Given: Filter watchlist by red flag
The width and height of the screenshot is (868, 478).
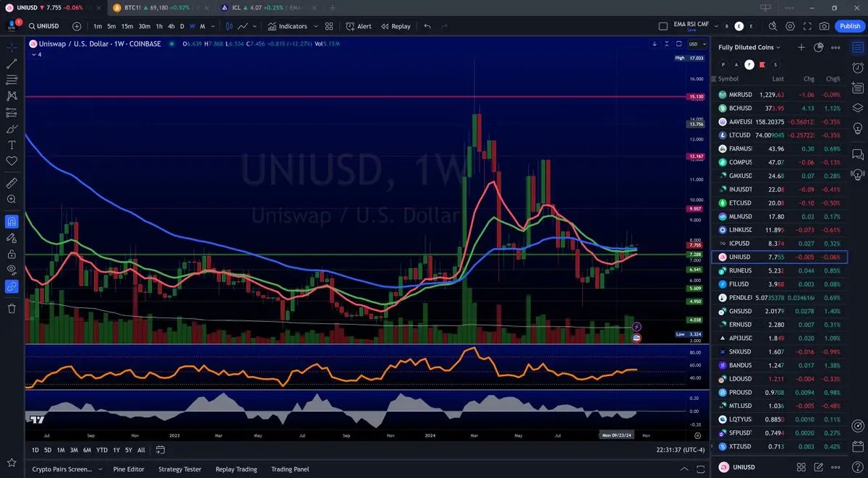Looking at the screenshot, I should click(x=762, y=64).
